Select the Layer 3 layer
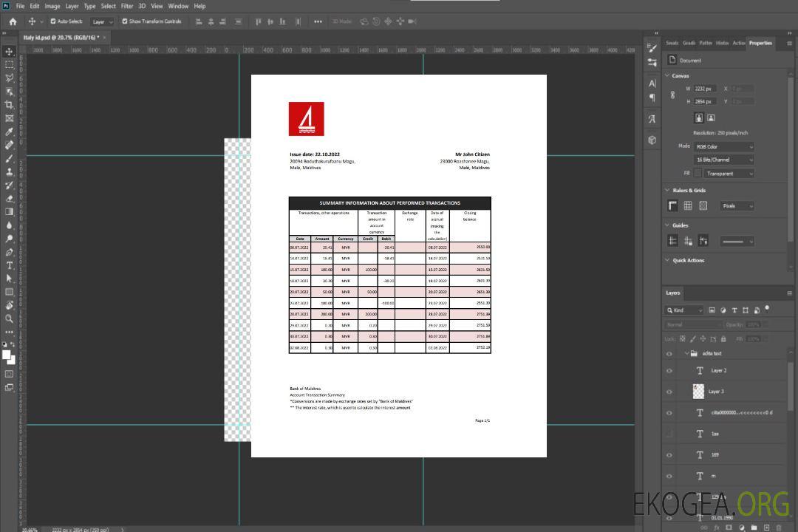Image resolution: width=798 pixels, height=532 pixels. [716, 392]
